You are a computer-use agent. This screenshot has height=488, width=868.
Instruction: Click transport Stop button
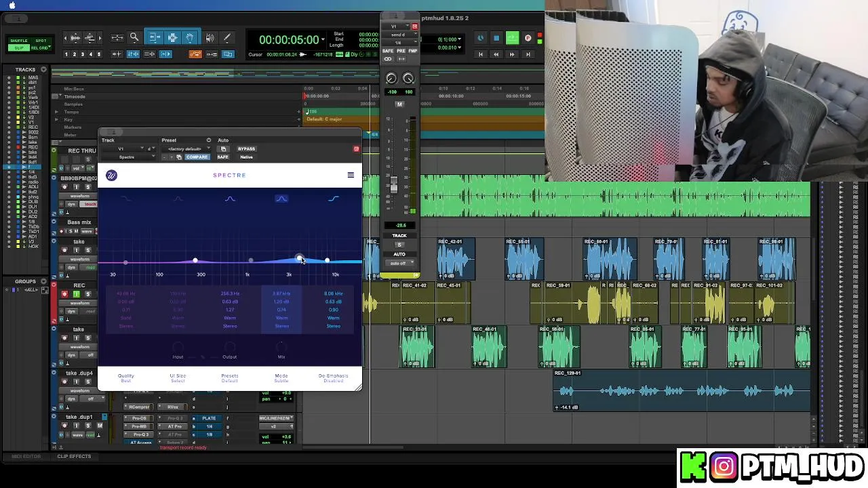(x=496, y=39)
